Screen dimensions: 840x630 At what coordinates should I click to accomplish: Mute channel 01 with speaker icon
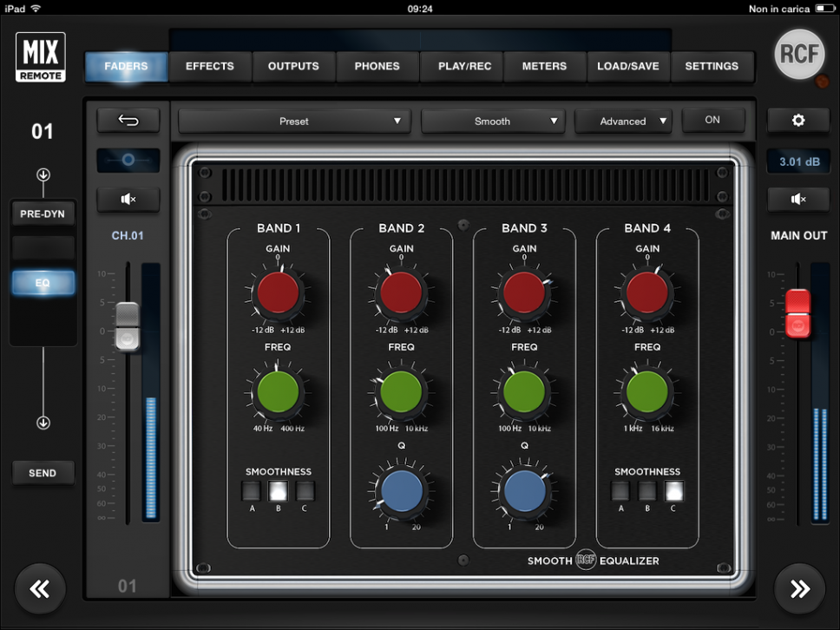point(128,200)
